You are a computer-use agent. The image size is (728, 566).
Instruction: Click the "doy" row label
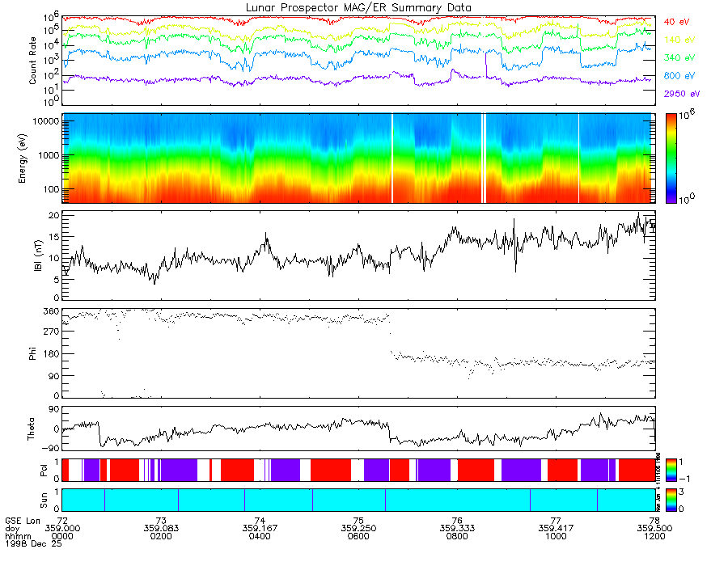12,529
